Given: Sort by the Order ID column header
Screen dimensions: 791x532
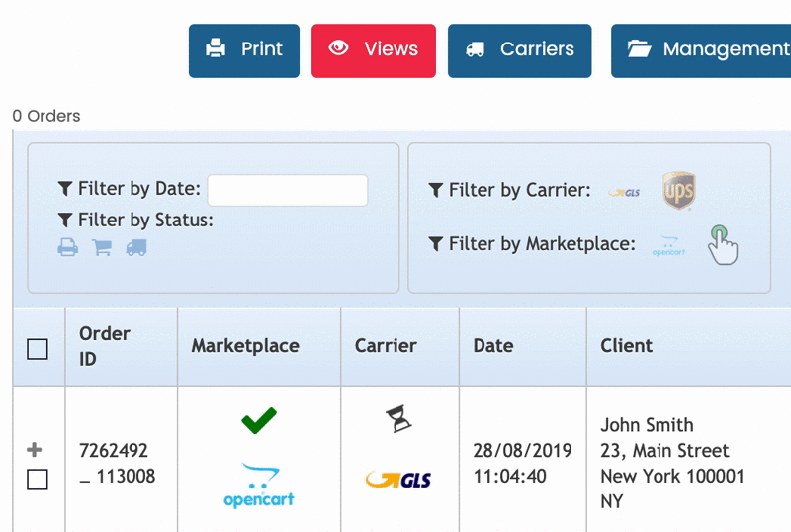Looking at the screenshot, I should 105,346.
